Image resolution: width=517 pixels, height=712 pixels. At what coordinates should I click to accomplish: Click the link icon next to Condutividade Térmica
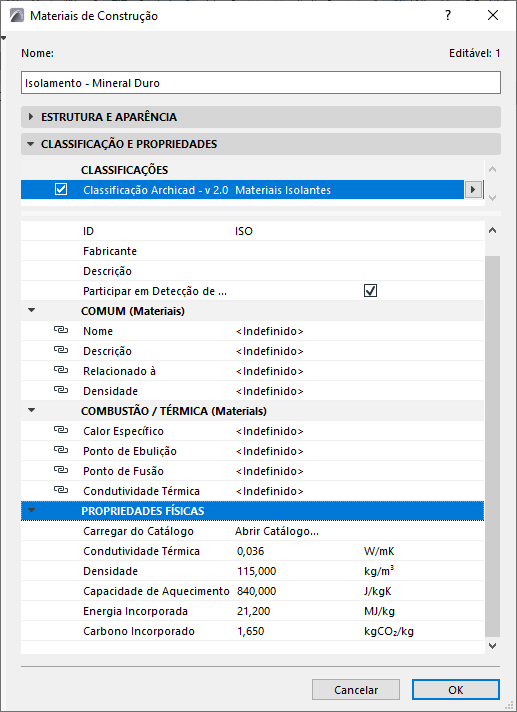click(61, 490)
